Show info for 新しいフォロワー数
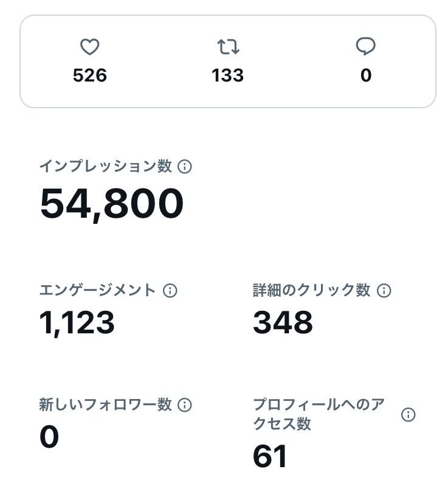 coord(185,405)
